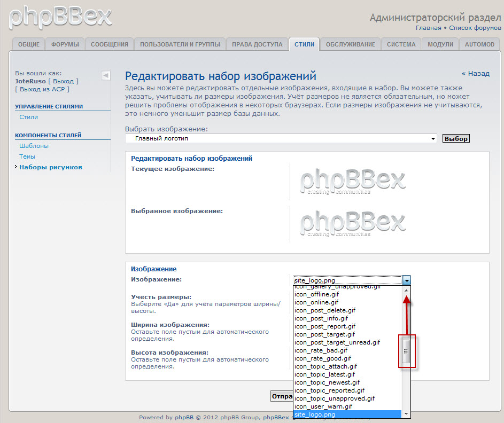Click the phpBBex logo in the header
Screen dimensions: 504x423
[60, 17]
